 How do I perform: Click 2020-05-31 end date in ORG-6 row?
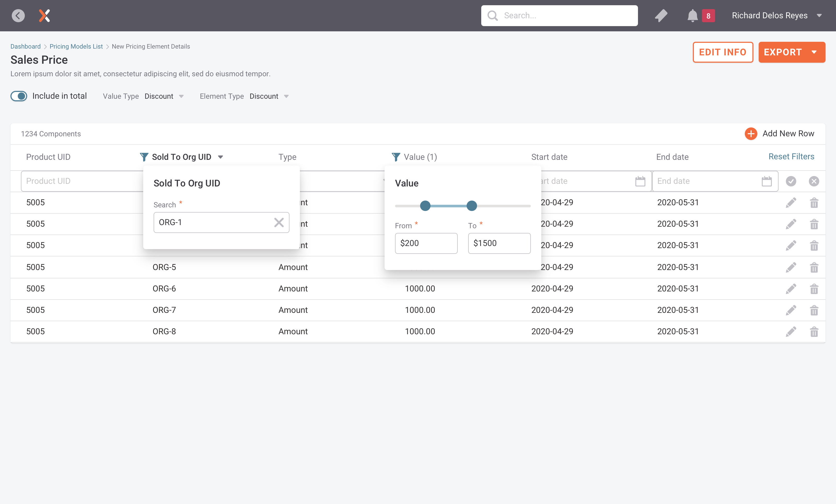pyautogui.click(x=678, y=289)
